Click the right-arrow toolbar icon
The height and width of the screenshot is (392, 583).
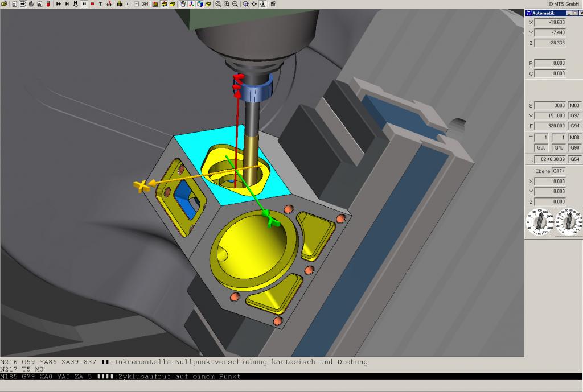tap(23, 4)
